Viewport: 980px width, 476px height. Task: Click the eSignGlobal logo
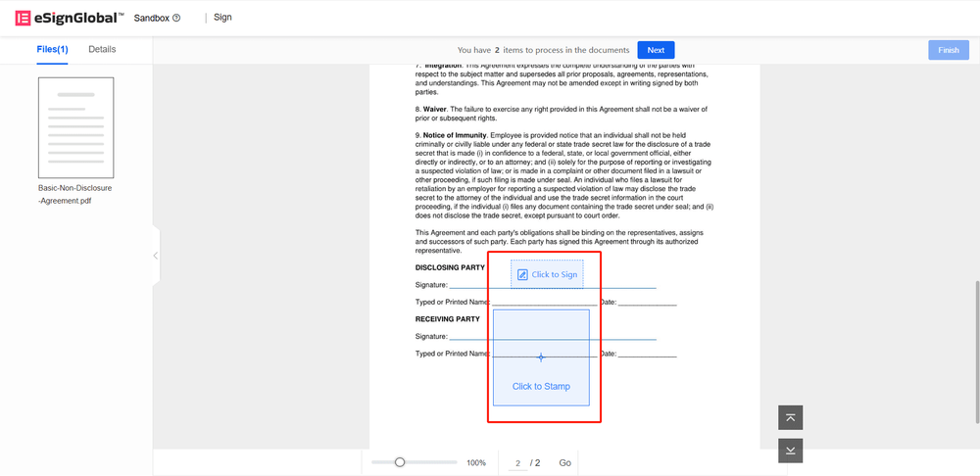[70, 18]
